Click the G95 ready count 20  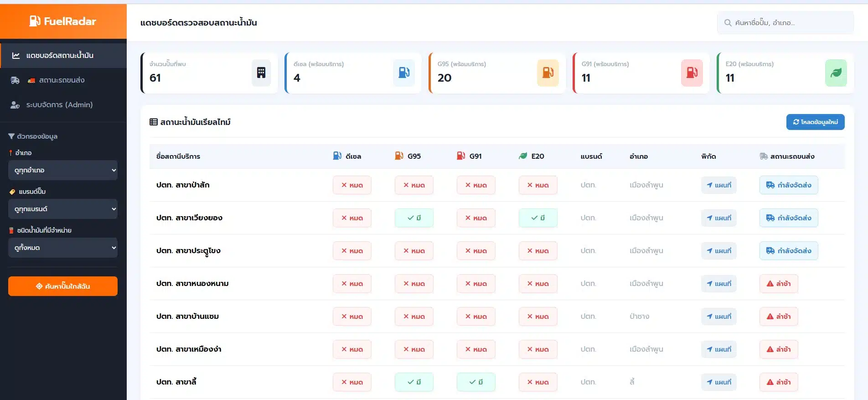(444, 78)
